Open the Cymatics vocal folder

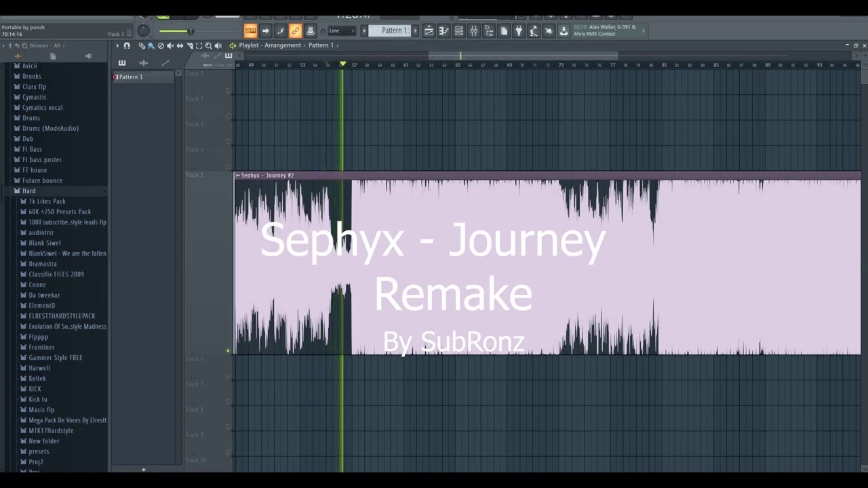[38, 108]
